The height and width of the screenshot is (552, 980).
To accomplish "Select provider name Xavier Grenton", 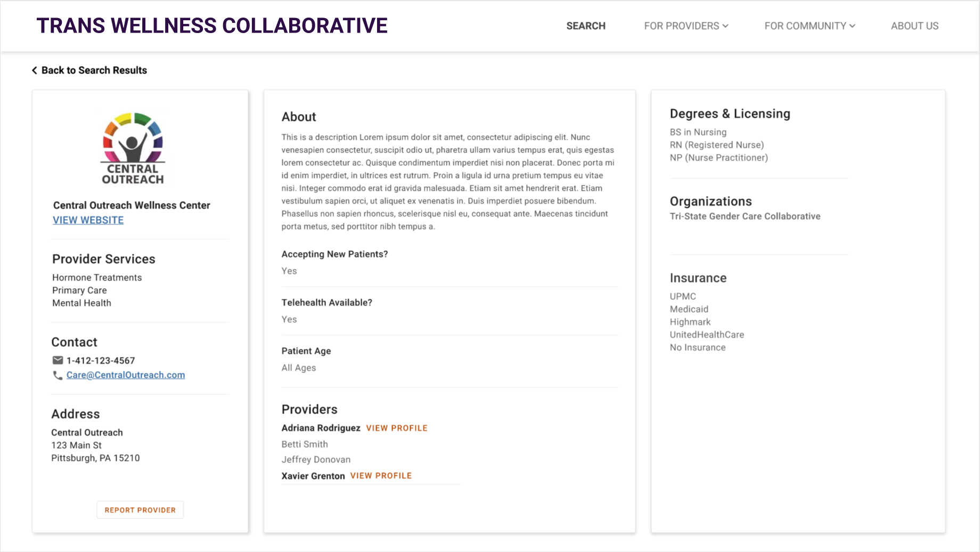I will coord(313,476).
